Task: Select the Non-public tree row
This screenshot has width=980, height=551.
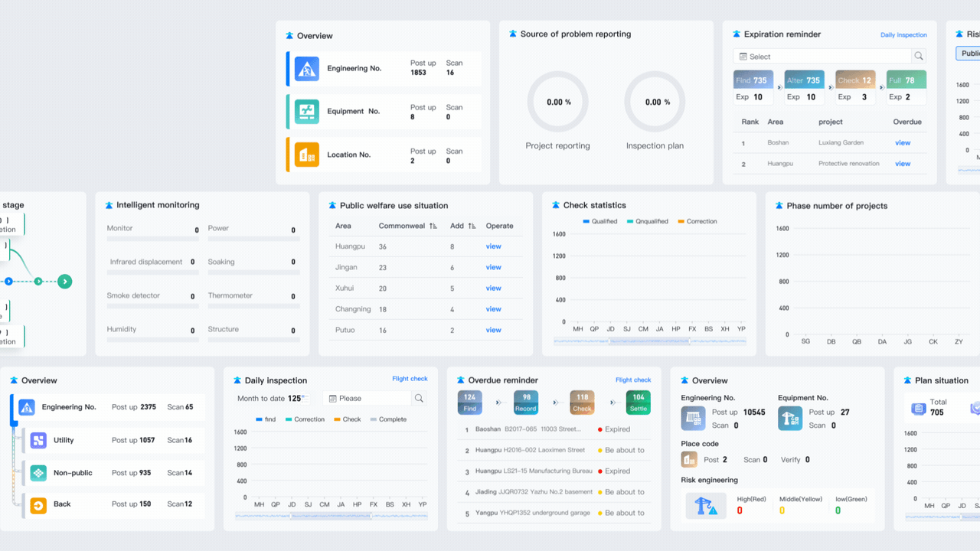Action: click(x=113, y=473)
